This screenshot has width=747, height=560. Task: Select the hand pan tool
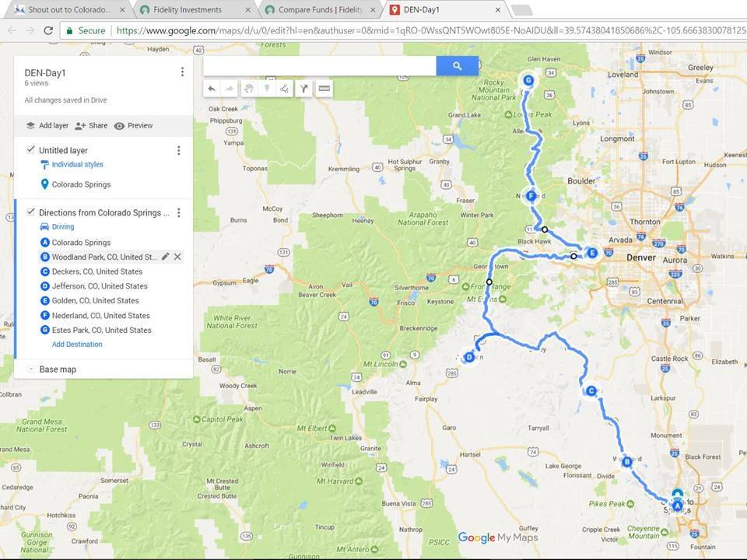click(248, 89)
